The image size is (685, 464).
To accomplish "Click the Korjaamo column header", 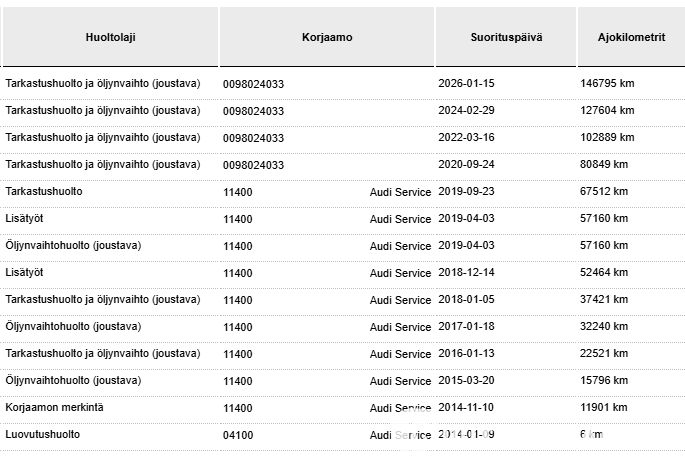I will (327, 37).
